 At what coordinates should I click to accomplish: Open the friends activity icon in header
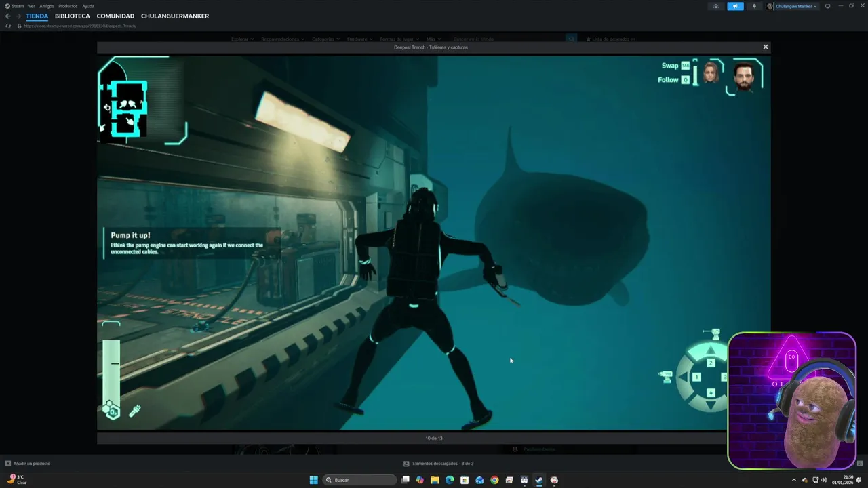pyautogui.click(x=715, y=6)
